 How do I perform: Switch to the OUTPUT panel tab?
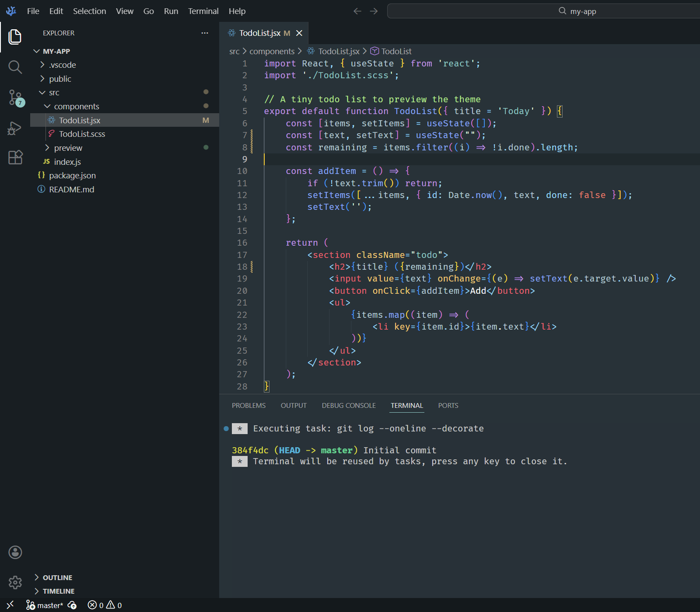(294, 405)
